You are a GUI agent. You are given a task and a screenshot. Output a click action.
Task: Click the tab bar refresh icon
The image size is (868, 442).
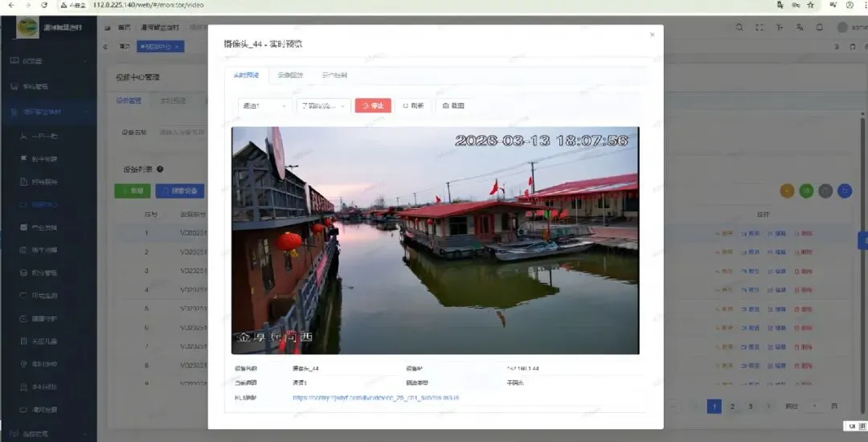coord(853,47)
